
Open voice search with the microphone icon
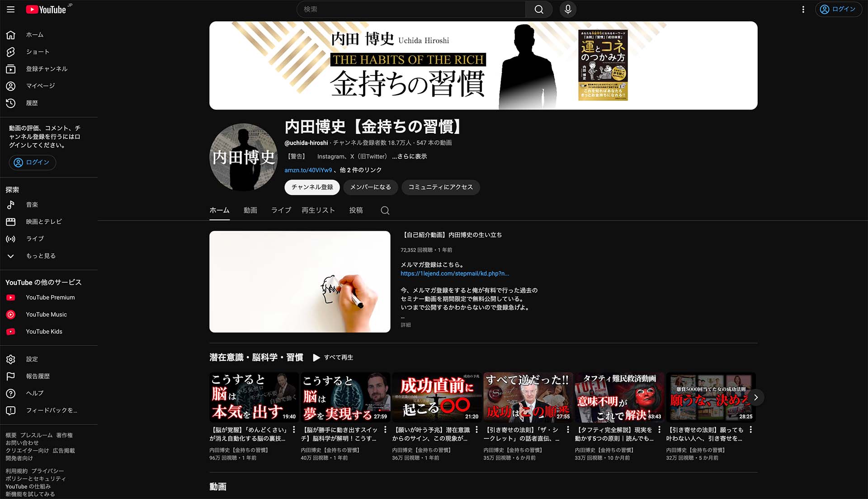point(568,9)
